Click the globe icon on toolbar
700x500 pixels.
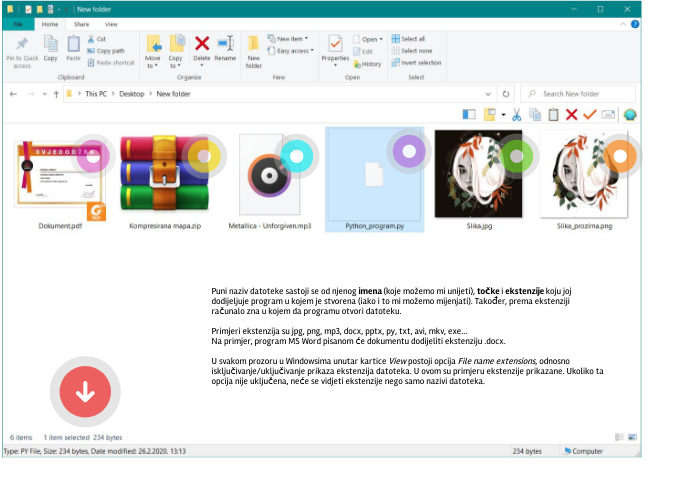(630, 115)
